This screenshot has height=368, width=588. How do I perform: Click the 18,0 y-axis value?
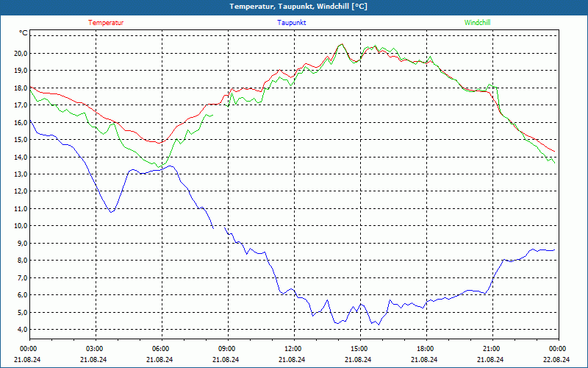(x=21, y=88)
